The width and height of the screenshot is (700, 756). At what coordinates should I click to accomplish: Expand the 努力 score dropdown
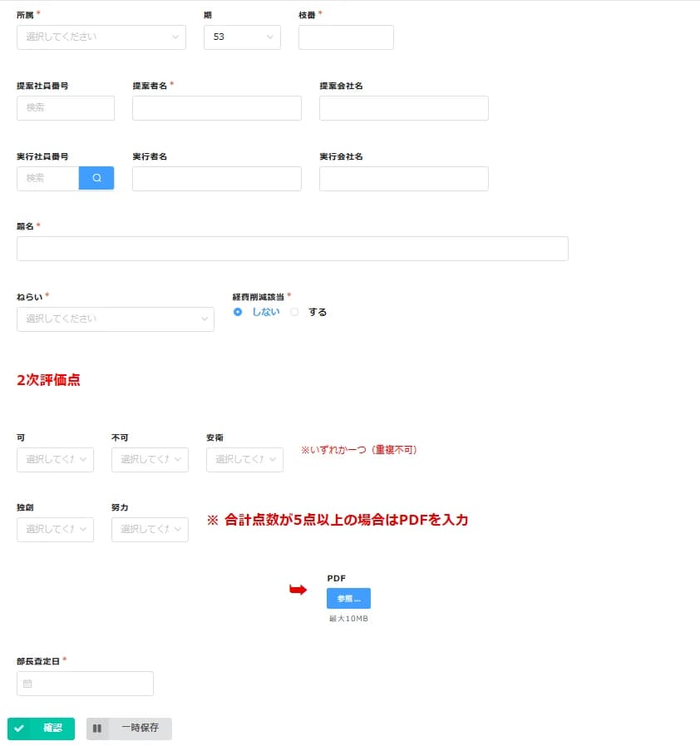(150, 530)
